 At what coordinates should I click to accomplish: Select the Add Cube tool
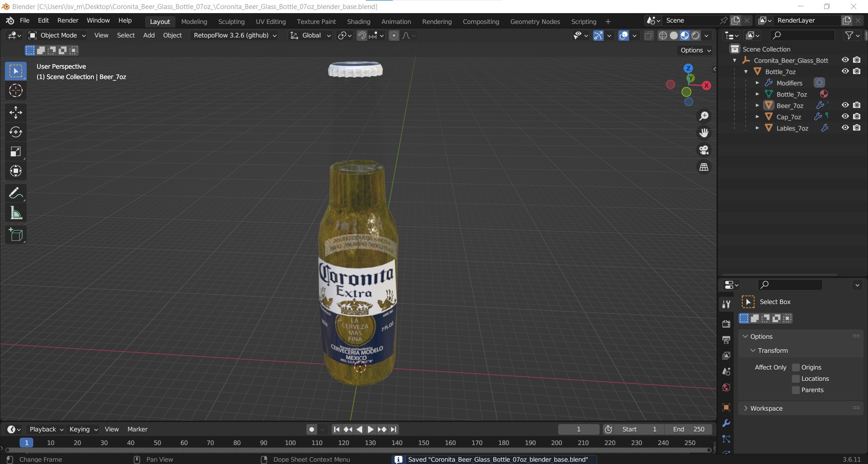[x=16, y=235]
